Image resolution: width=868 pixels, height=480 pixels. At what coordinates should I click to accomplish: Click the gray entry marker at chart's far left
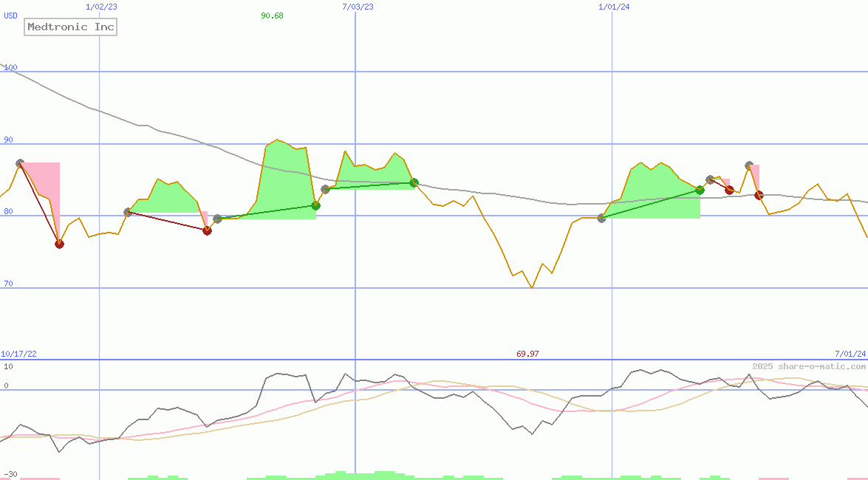point(20,163)
